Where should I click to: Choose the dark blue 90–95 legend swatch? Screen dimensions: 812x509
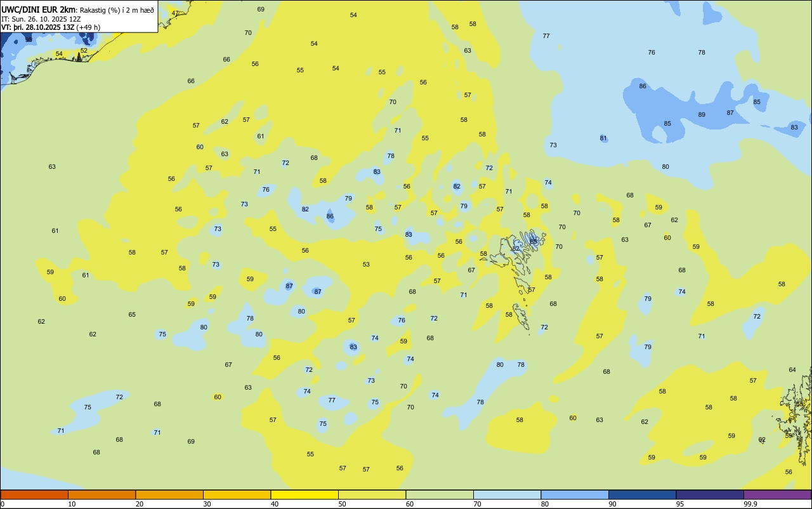(x=642, y=494)
